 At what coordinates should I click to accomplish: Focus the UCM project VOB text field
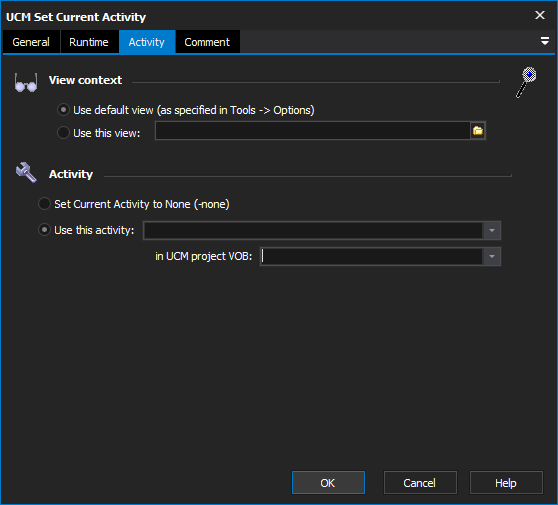point(371,257)
